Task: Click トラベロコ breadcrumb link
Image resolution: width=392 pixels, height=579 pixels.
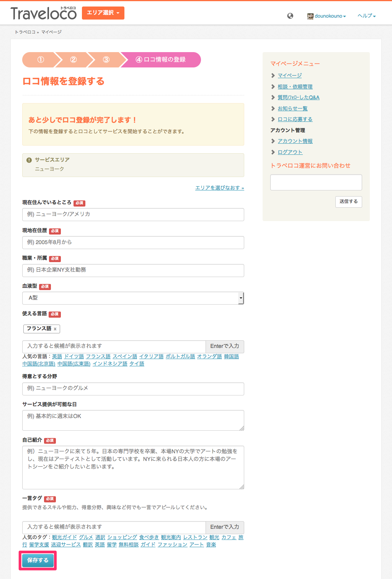Action: 25,32
